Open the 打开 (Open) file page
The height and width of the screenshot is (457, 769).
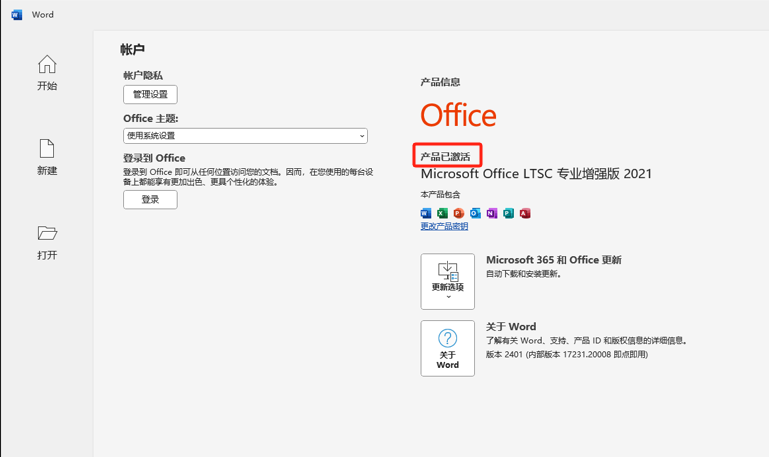pyautogui.click(x=47, y=243)
